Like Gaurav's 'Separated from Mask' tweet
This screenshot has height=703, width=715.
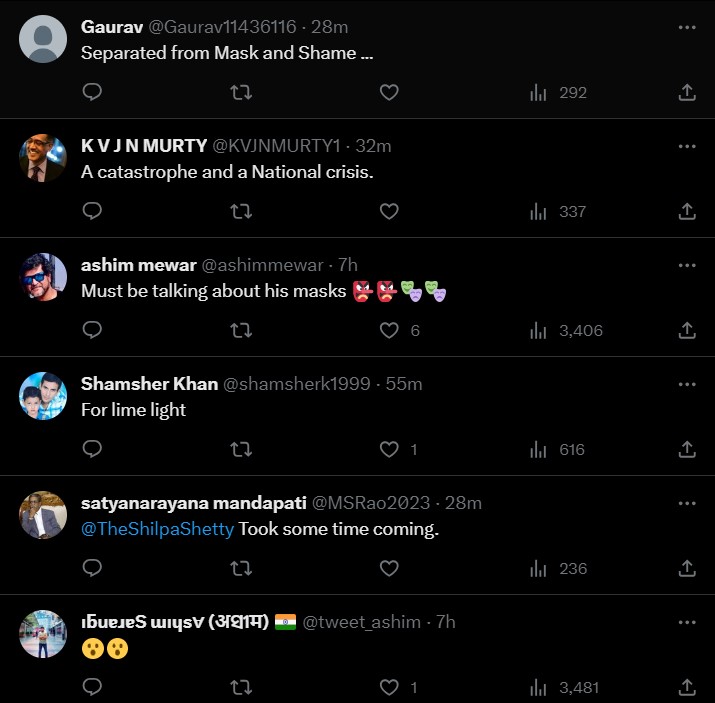pos(389,93)
